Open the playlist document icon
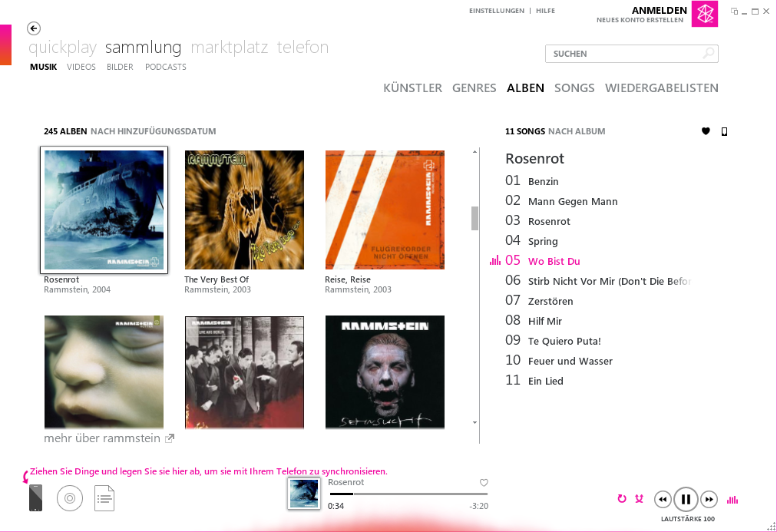Viewport: 777px width, 532px height. pyautogui.click(x=104, y=498)
